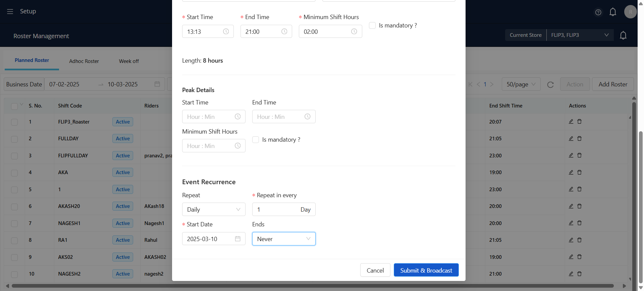Click clock icon in Peak End Time field
This screenshot has width=644, height=291.
point(308,117)
